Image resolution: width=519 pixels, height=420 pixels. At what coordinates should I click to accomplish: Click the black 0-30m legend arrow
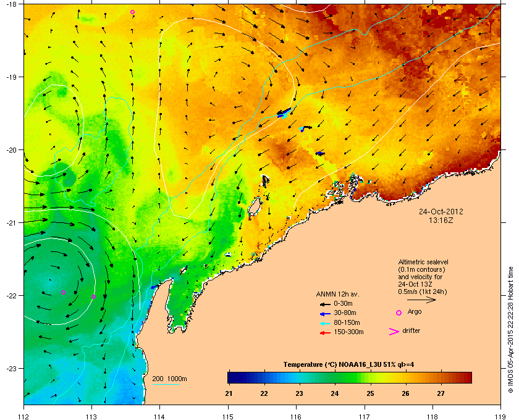tap(325, 304)
